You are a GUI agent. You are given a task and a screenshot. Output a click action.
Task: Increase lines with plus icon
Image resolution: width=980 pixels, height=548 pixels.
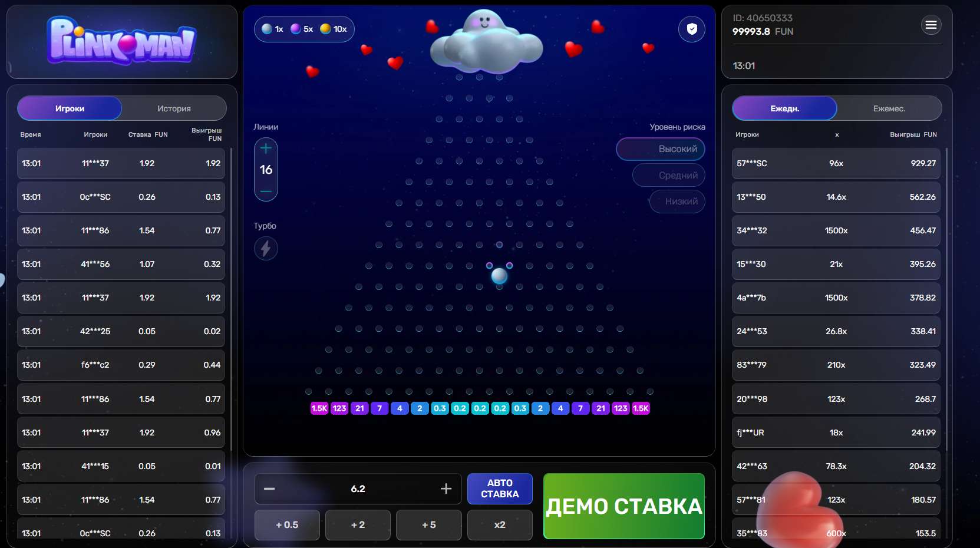pos(266,148)
